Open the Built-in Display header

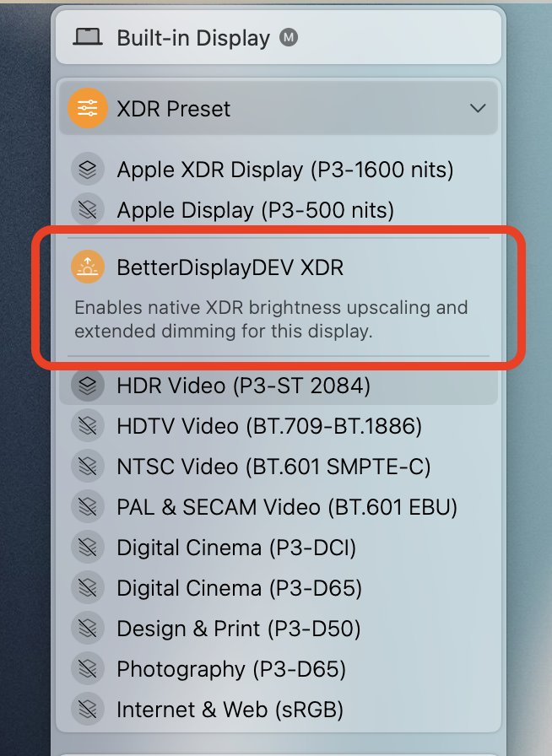click(192, 38)
